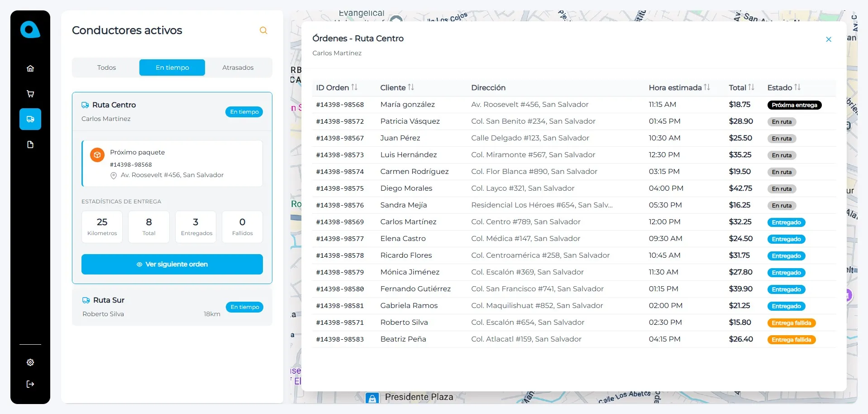Select the En tiempo filter tab

(x=172, y=67)
